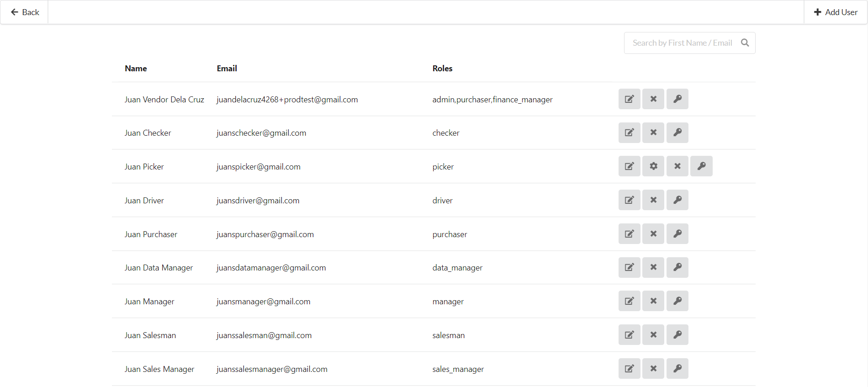Edit Juan Purchaser user

629,234
